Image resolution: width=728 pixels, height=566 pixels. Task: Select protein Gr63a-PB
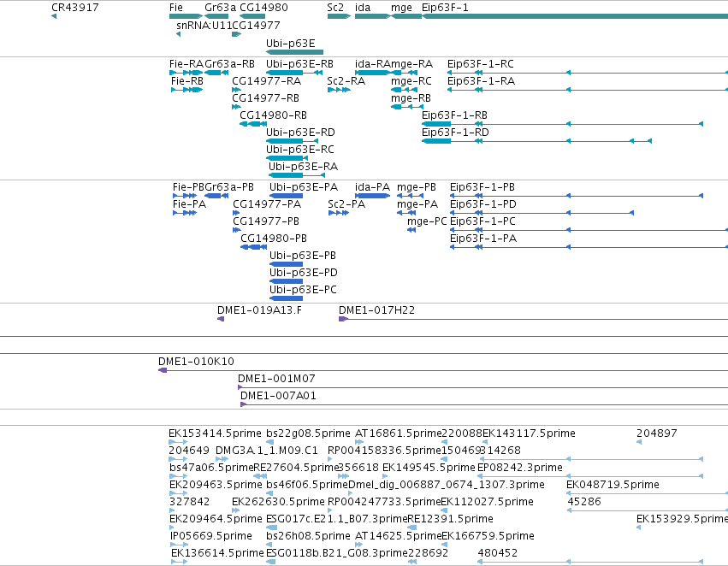229,187
